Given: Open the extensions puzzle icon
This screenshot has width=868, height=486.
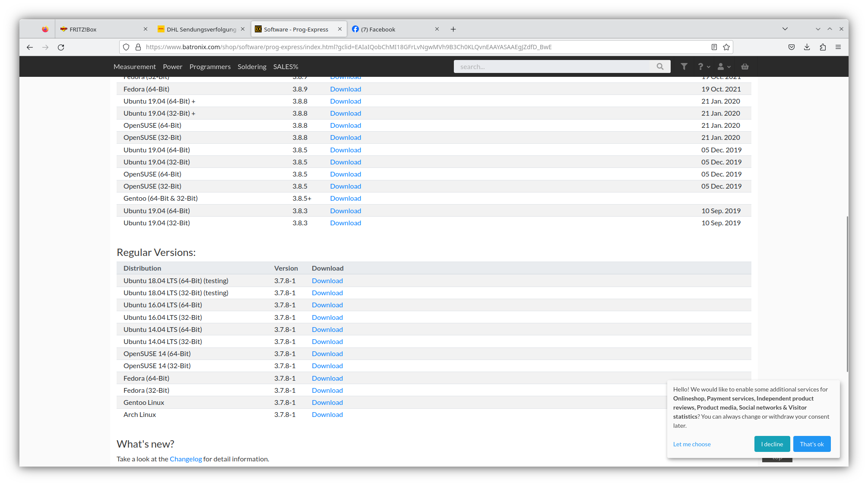Looking at the screenshot, I should point(823,47).
